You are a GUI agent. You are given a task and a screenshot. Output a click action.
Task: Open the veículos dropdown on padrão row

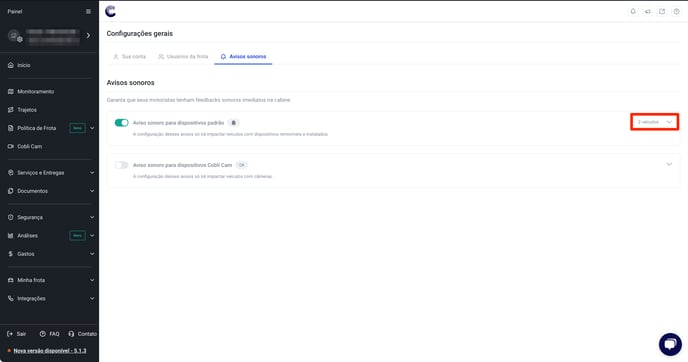655,122
